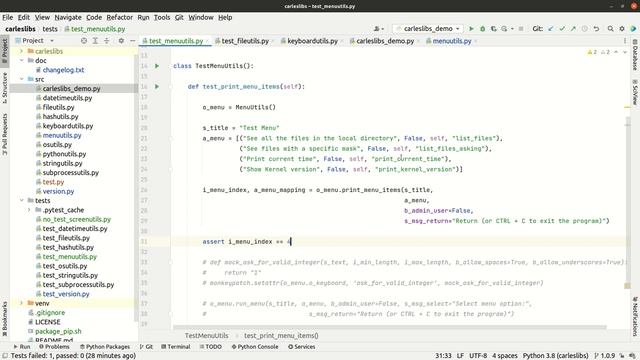
Task: Rollback changes with undo arrow icon
Action: [596, 29]
